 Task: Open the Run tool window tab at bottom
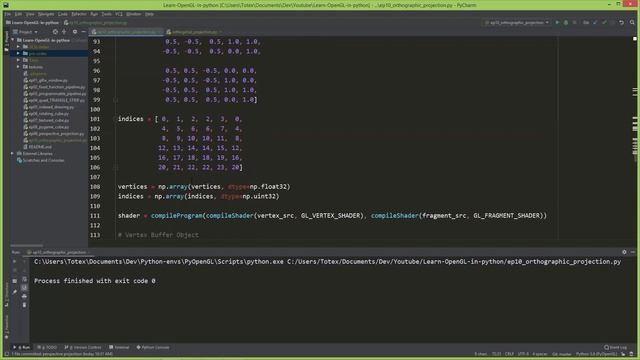pyautogui.click(x=22, y=347)
